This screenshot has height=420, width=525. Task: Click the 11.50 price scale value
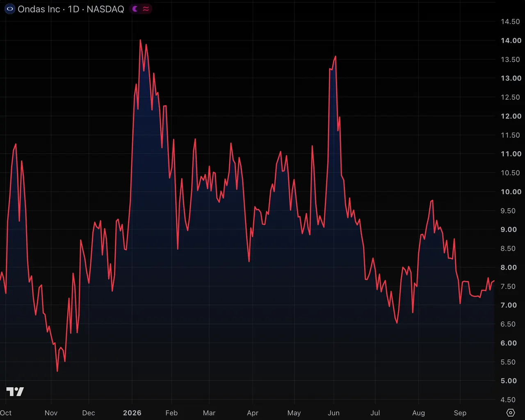[x=510, y=135]
